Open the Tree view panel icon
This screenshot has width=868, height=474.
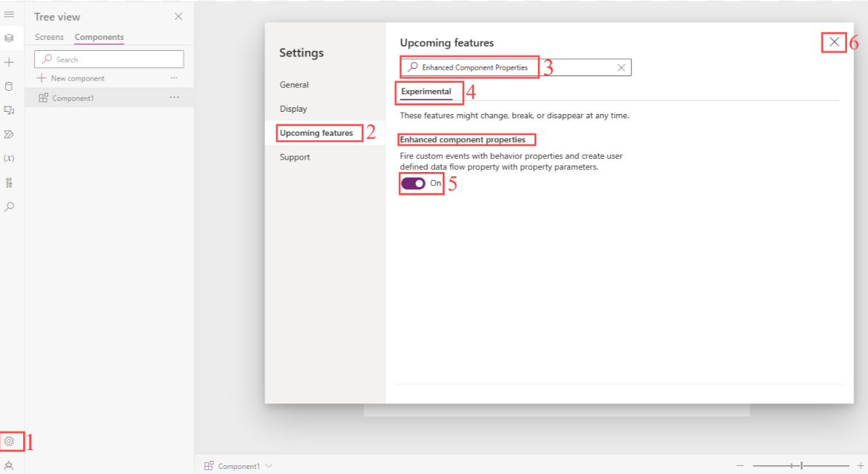(x=9, y=38)
